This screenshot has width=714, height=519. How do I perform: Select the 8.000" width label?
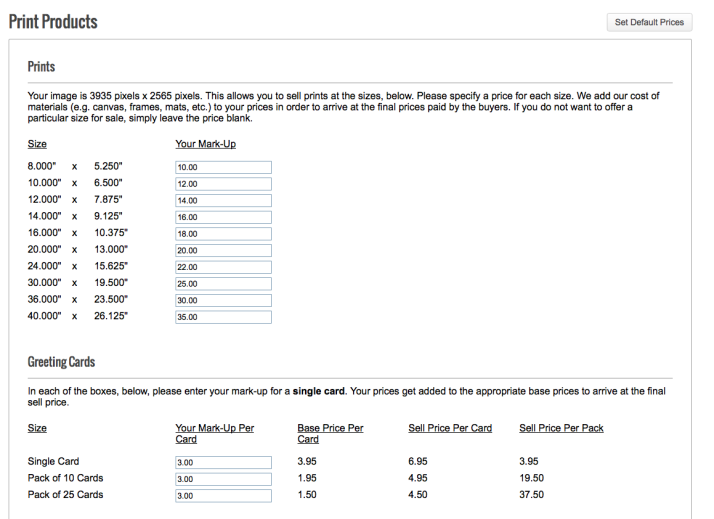point(42,166)
